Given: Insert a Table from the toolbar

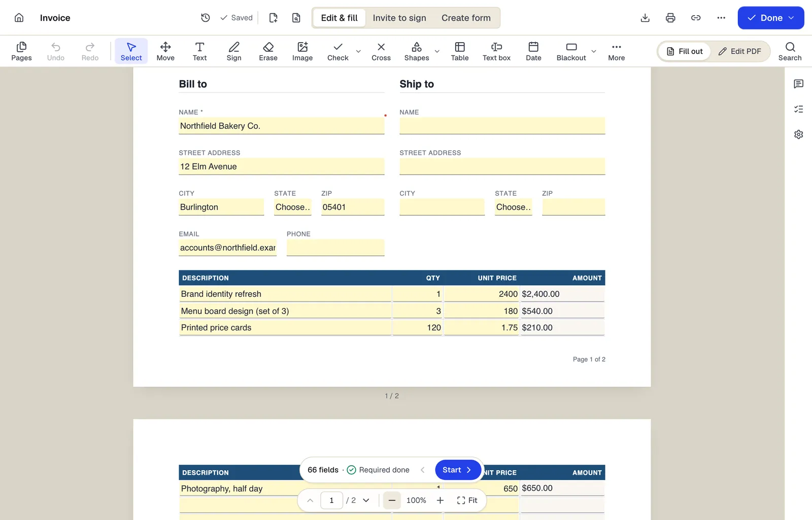Looking at the screenshot, I should tap(460, 51).
